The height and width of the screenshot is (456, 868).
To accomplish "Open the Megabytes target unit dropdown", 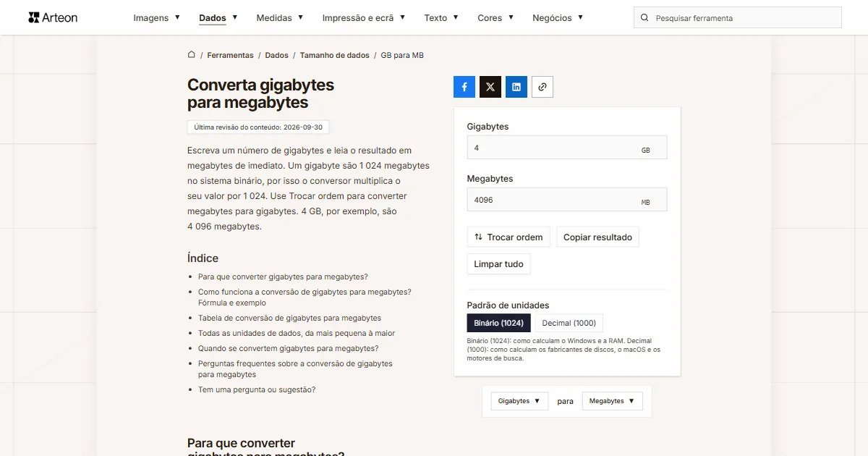I will pyautogui.click(x=612, y=401).
